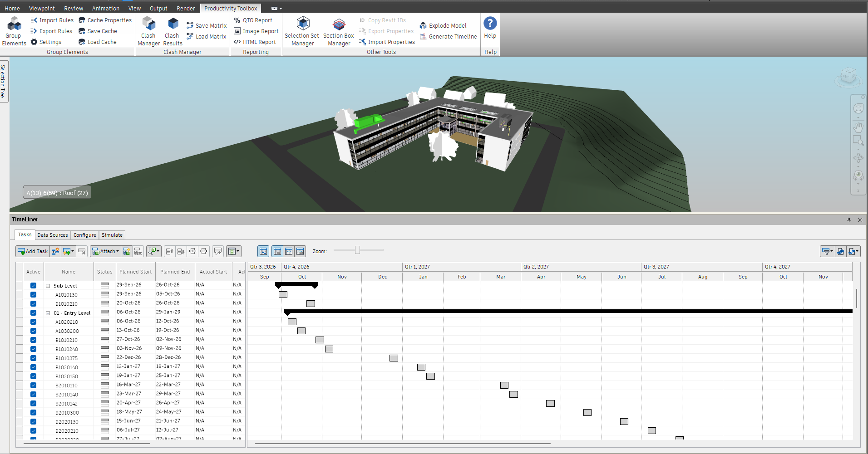The image size is (868, 454).
Task: Click the Gantt chart vertical scrollbar
Action: 856,298
